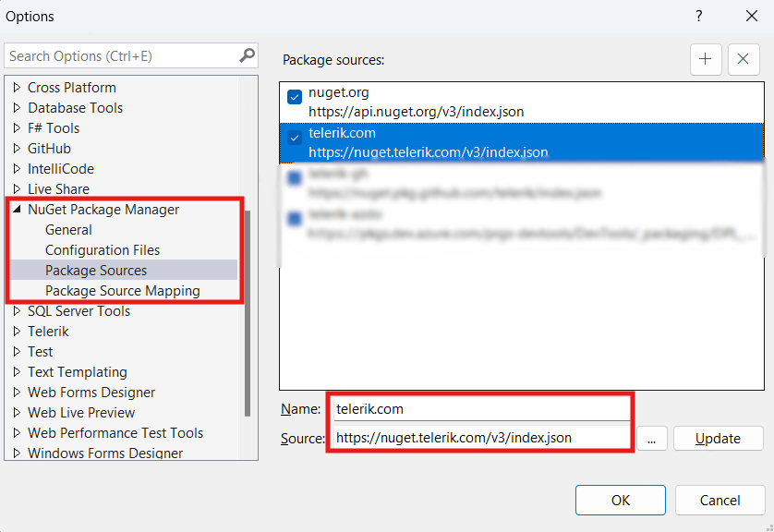Select the SQL Server Tools category

point(79,311)
